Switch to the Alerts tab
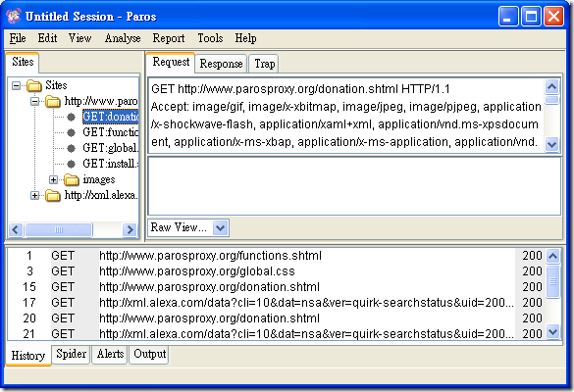The height and width of the screenshot is (392, 574). 110,354
